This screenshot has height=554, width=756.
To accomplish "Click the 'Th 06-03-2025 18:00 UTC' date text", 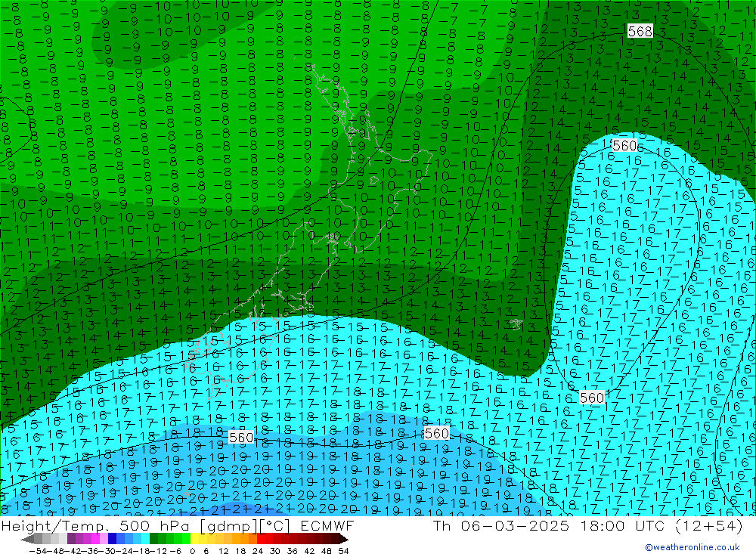I will tap(548, 525).
